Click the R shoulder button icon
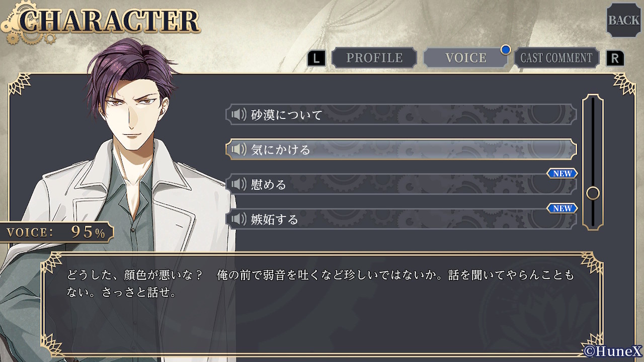Image resolution: width=644 pixels, height=362 pixels. click(x=615, y=58)
